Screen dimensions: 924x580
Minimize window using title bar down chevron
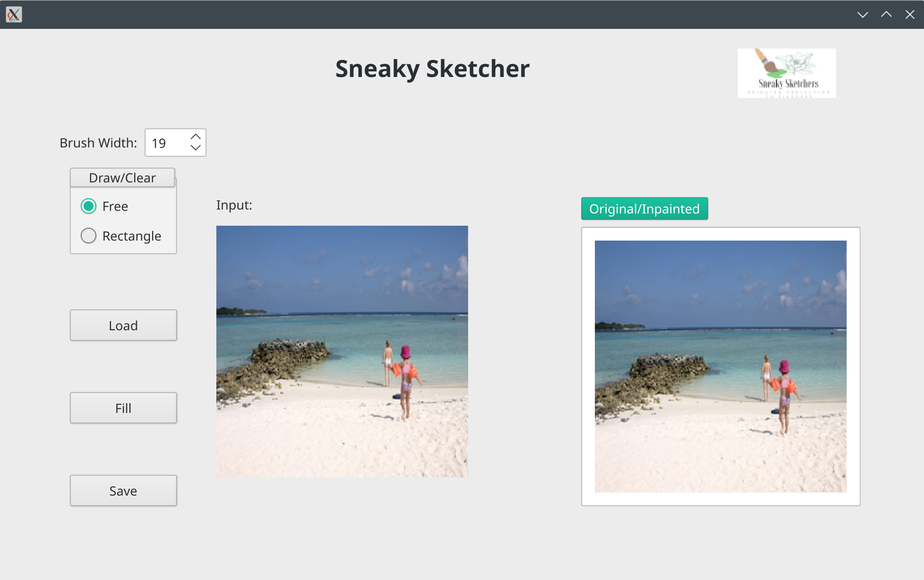(x=862, y=14)
